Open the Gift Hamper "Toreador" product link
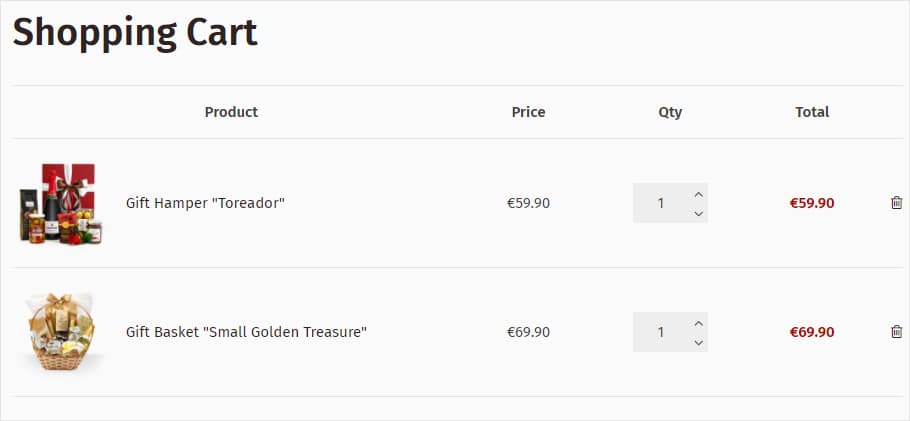 pyautogui.click(x=205, y=203)
